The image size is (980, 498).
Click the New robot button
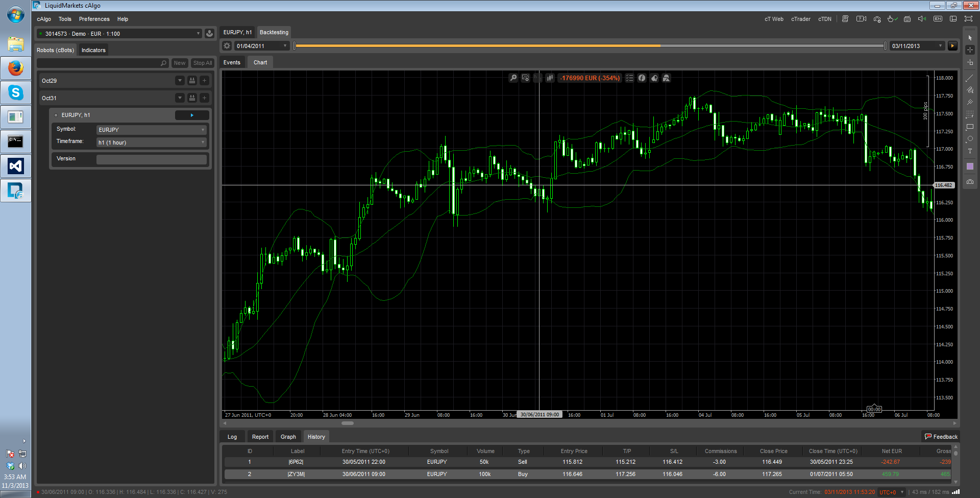point(180,63)
